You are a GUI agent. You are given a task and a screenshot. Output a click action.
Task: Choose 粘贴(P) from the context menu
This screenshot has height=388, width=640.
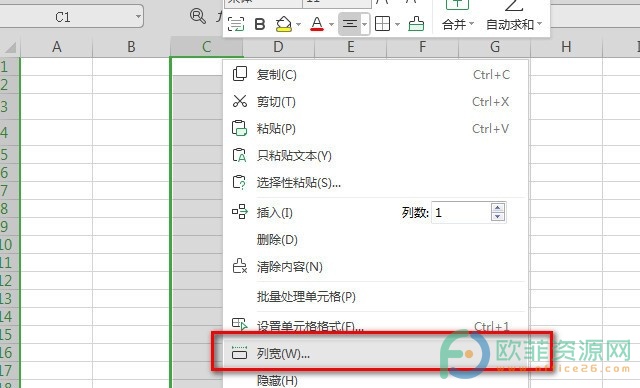(x=376, y=129)
